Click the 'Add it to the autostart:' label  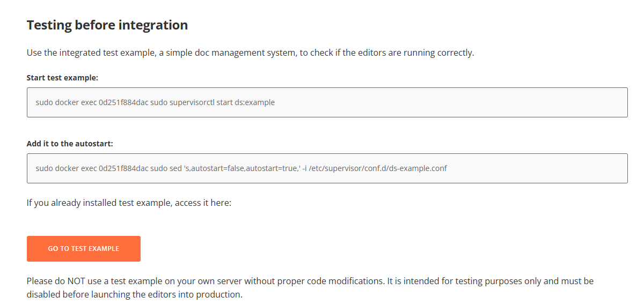point(70,144)
